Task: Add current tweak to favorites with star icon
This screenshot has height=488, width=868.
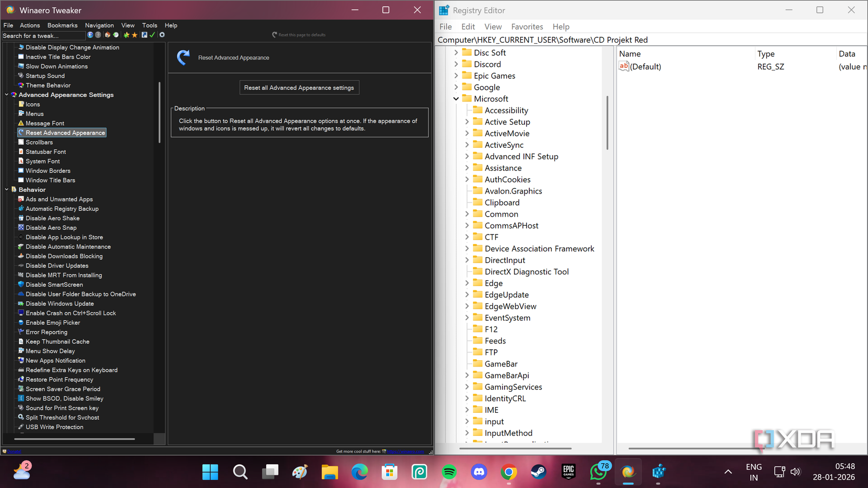Action: (126, 35)
